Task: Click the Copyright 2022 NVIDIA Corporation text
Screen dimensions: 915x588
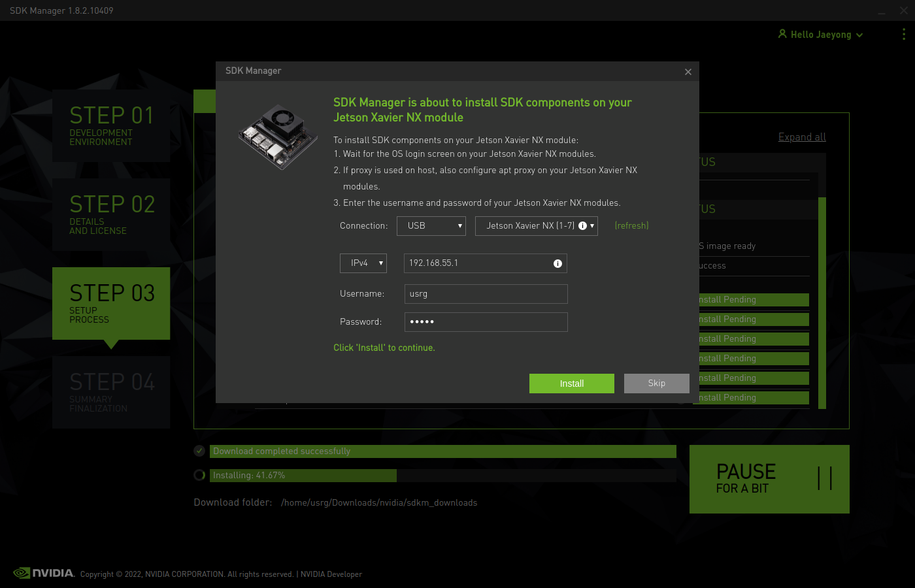Action: coord(187,574)
